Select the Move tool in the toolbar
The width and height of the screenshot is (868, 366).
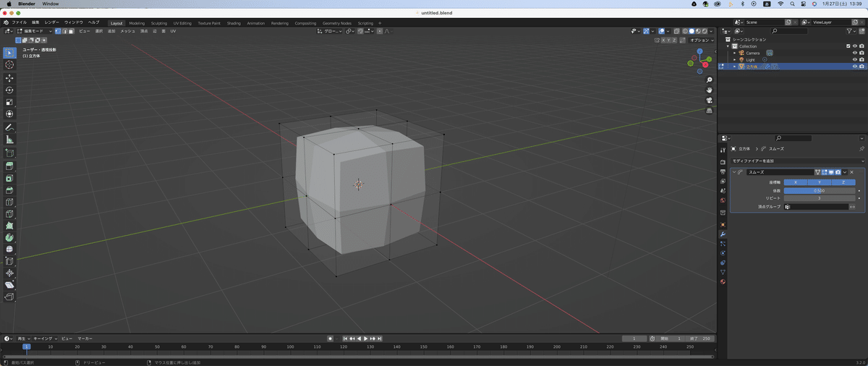click(9, 77)
